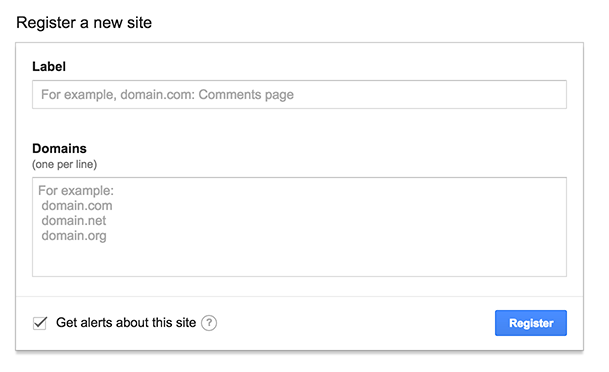The height and width of the screenshot is (372, 609).
Task: Click the blue Register button
Action: [x=531, y=323]
